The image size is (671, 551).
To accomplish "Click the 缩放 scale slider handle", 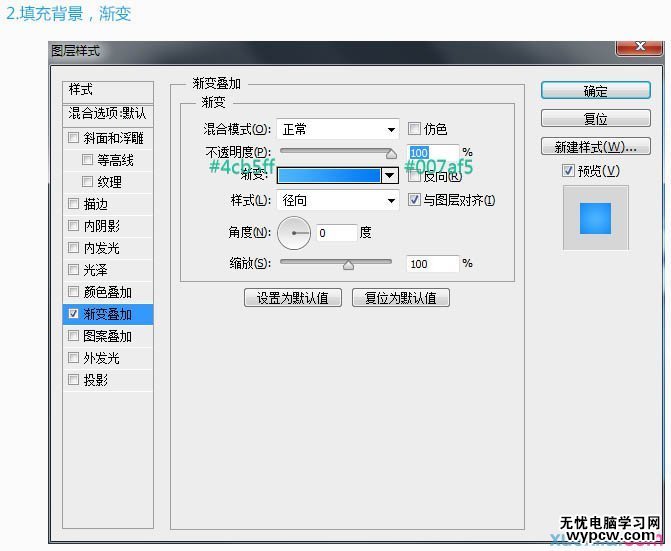I will [348, 265].
